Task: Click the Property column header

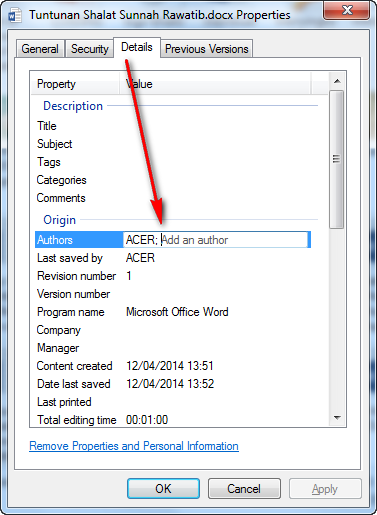Action: pyautogui.click(x=75, y=84)
